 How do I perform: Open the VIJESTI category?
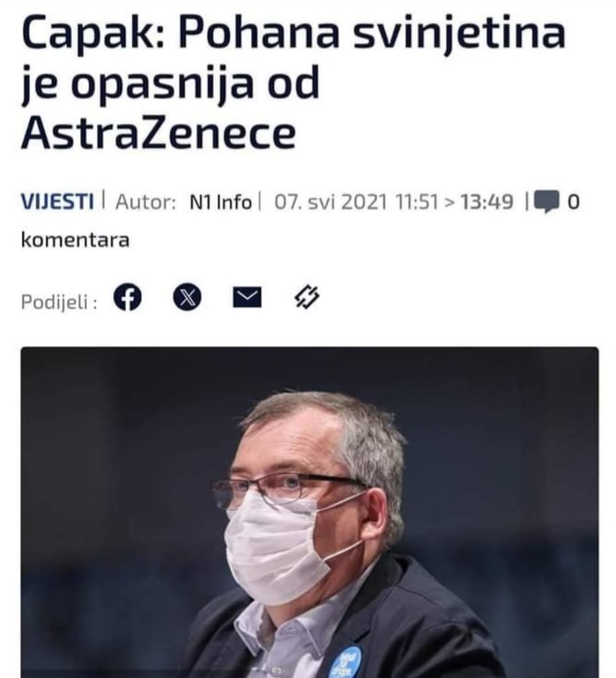pyautogui.click(x=57, y=202)
